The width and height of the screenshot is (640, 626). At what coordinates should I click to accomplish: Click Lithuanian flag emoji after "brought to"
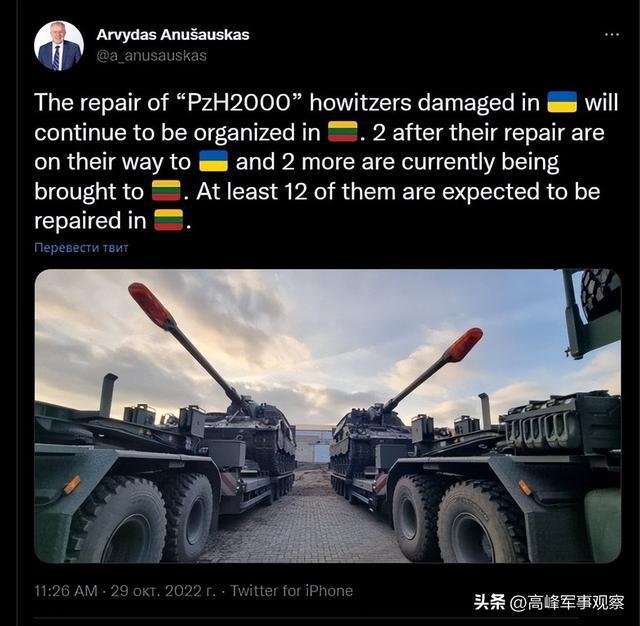coord(166,191)
